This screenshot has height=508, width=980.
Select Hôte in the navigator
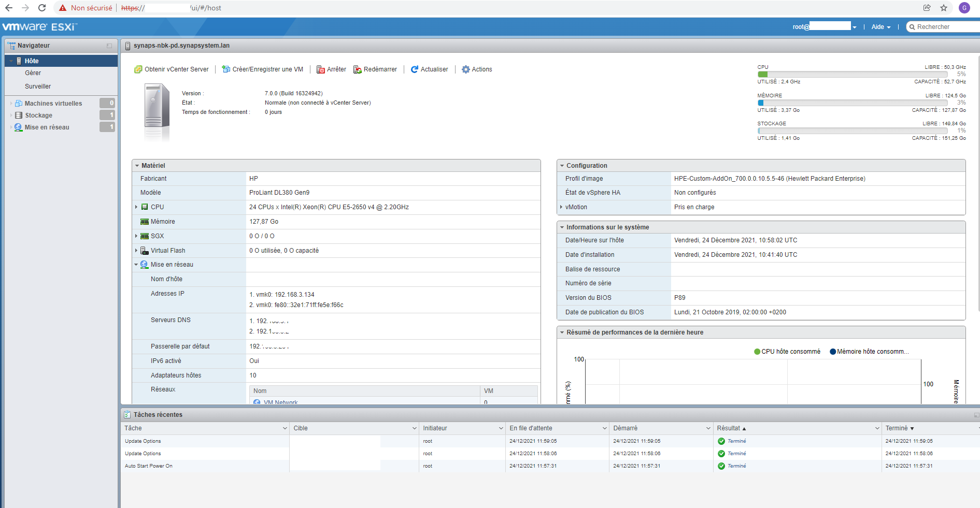61,61
